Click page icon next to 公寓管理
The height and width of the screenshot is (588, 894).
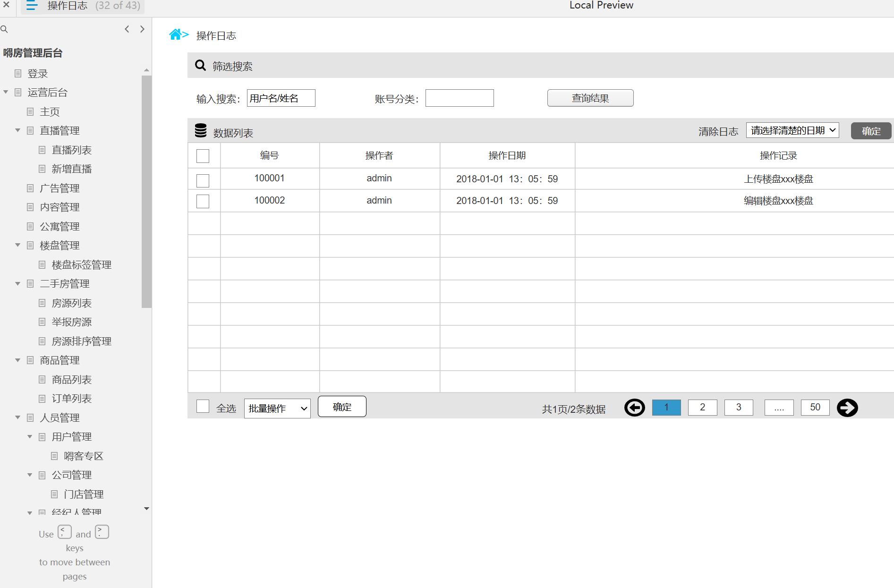tap(30, 226)
